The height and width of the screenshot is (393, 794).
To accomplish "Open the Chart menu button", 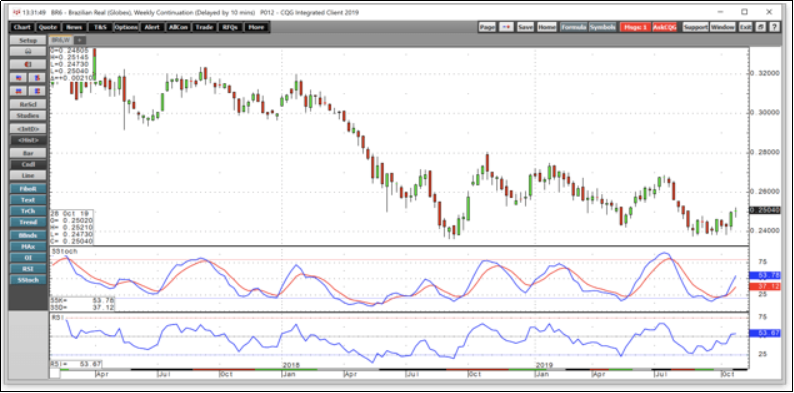I will pos(22,27).
